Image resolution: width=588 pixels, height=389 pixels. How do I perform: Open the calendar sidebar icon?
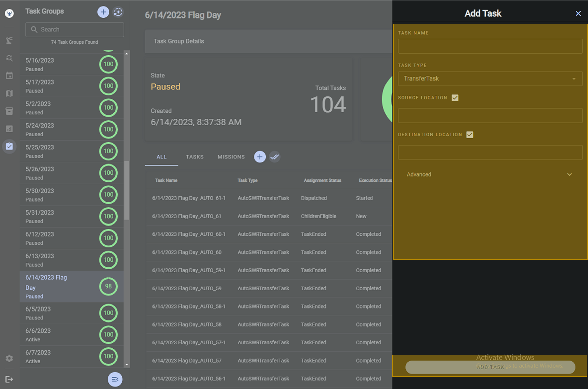[9, 75]
